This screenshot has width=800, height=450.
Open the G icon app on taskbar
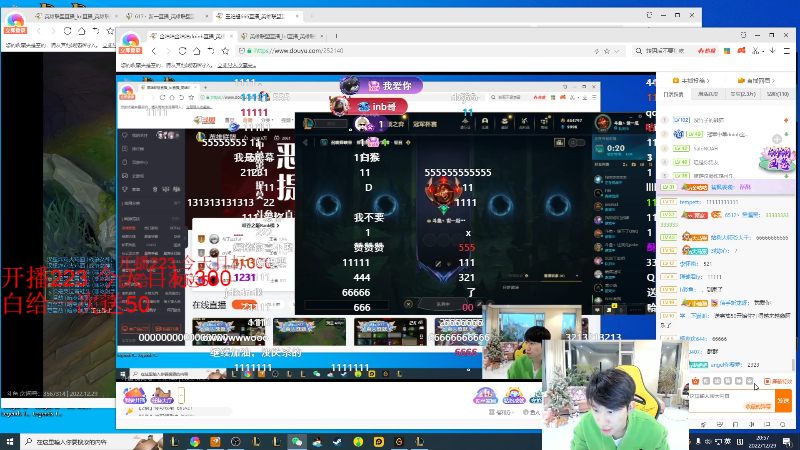tap(399, 441)
